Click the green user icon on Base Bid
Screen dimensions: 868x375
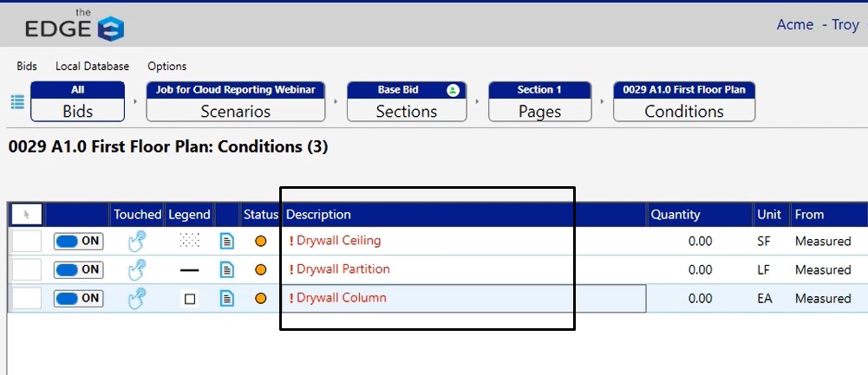pyautogui.click(x=452, y=90)
